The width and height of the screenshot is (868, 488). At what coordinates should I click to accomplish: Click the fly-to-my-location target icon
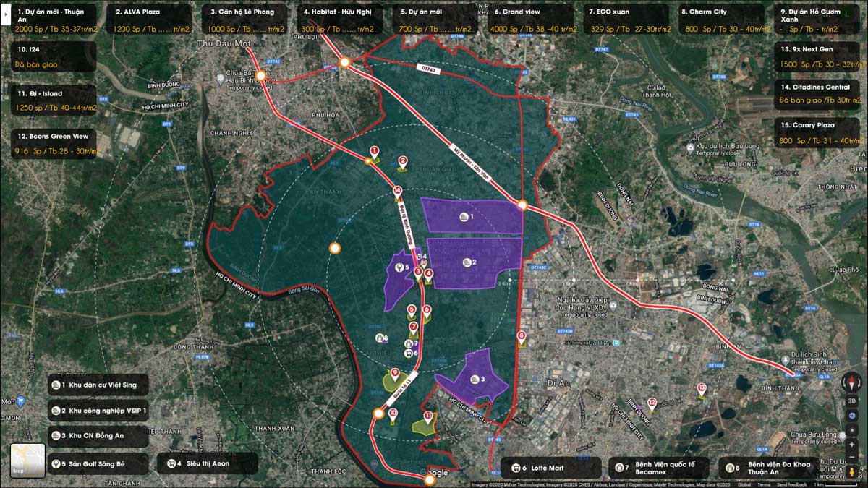(852, 429)
